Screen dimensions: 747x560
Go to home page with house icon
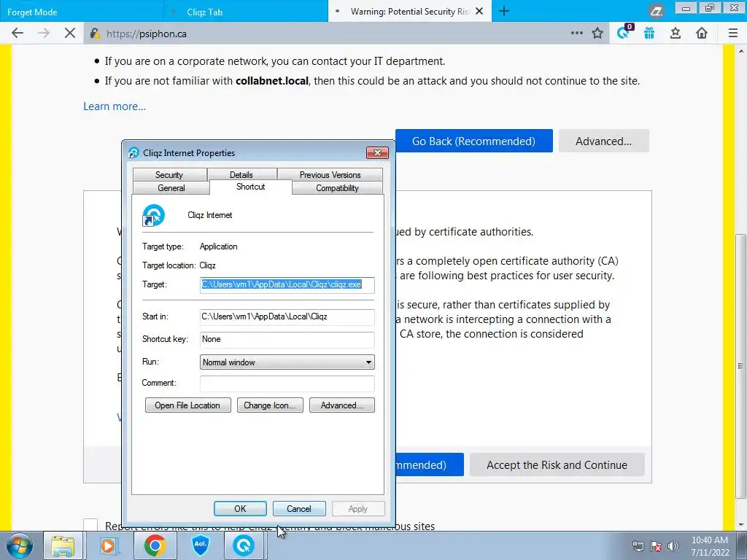tap(701, 33)
